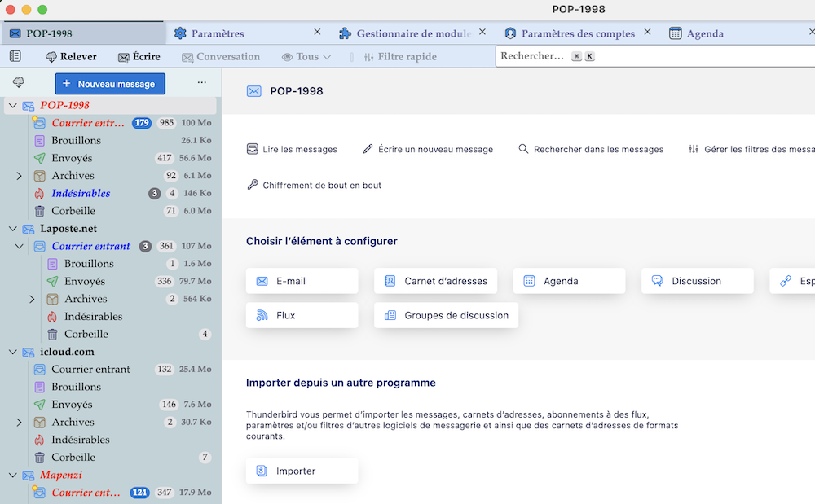Screen dimensions: 815x504
Task: Click Gérer les filtres des messages
Action: [x=751, y=150]
